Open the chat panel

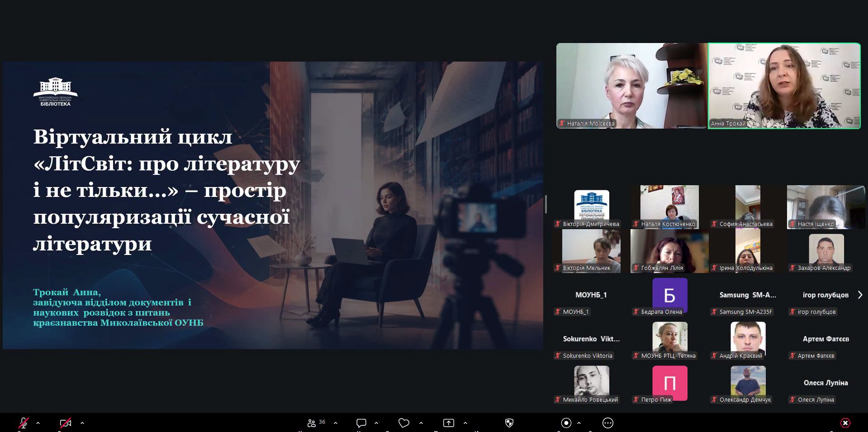pos(361,423)
